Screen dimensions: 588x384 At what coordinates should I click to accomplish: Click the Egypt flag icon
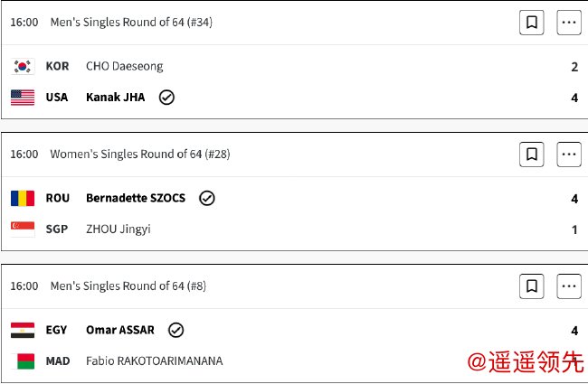click(x=23, y=330)
